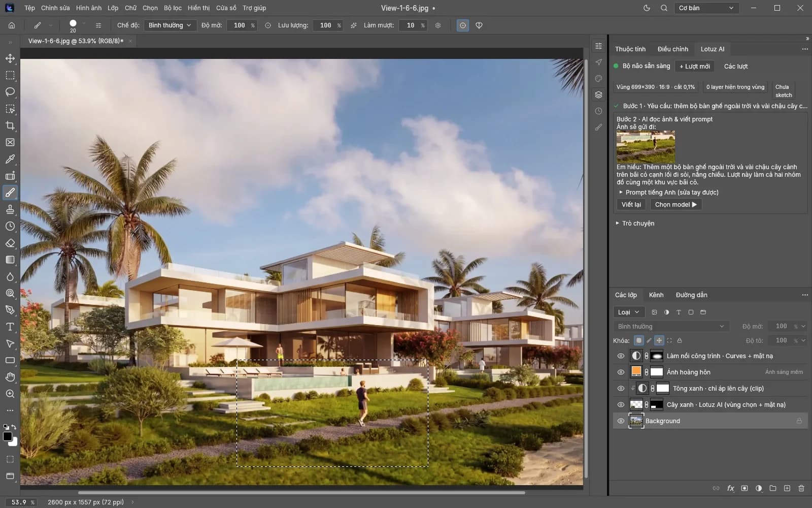Open the Bộ lọc menu
This screenshot has height=508, width=812.
coord(173,8)
